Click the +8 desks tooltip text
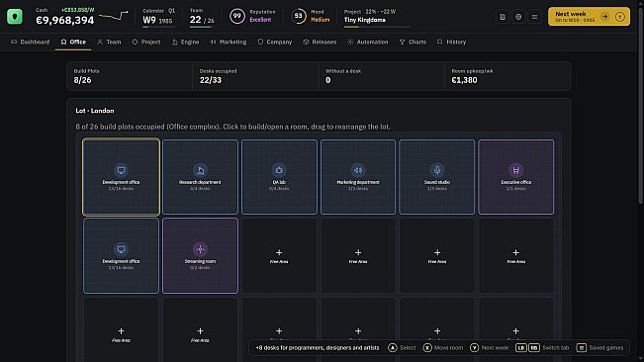This screenshot has height=362, width=644. [x=318, y=347]
